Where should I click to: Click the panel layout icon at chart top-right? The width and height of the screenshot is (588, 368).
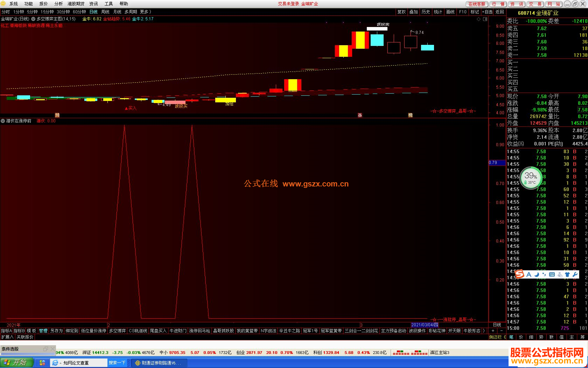click(x=485, y=19)
